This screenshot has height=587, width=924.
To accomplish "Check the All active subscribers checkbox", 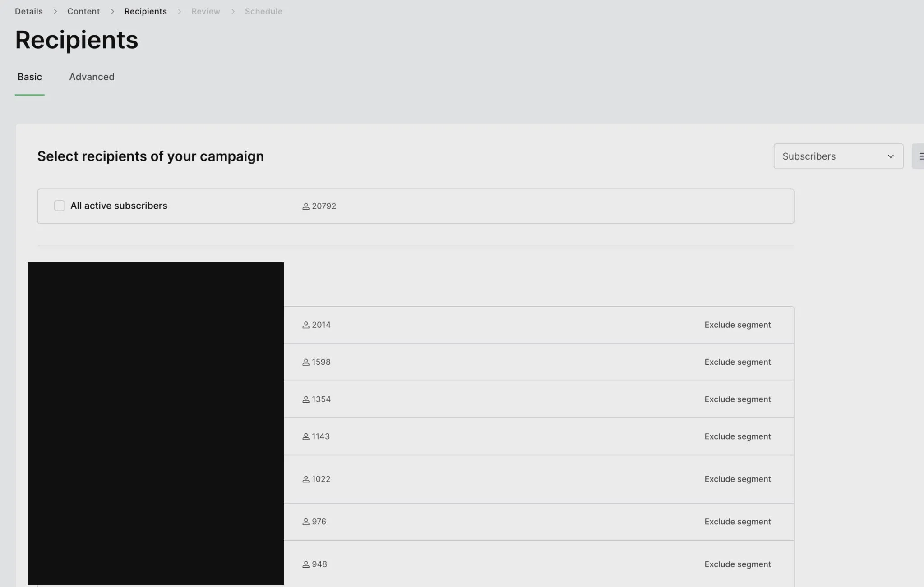I will tap(59, 206).
